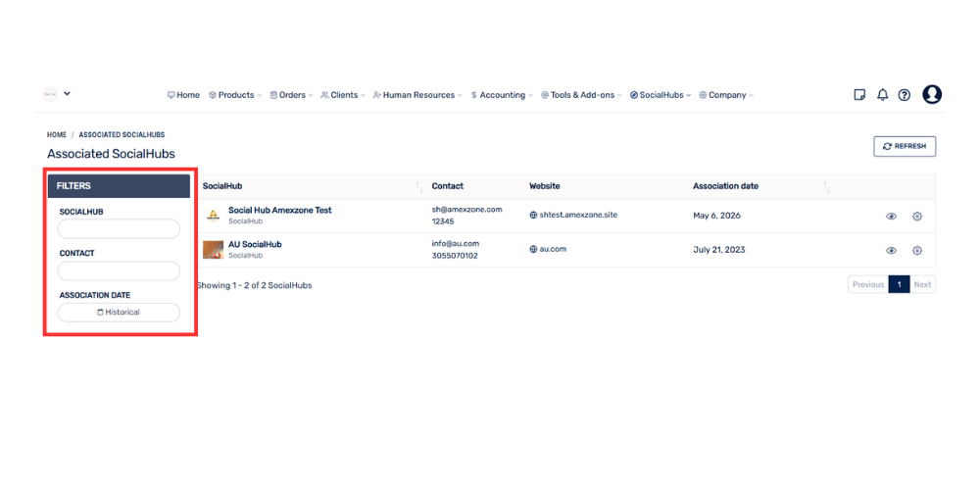Click the REFRESH button
The width and height of the screenshot is (980, 490).
click(x=905, y=146)
